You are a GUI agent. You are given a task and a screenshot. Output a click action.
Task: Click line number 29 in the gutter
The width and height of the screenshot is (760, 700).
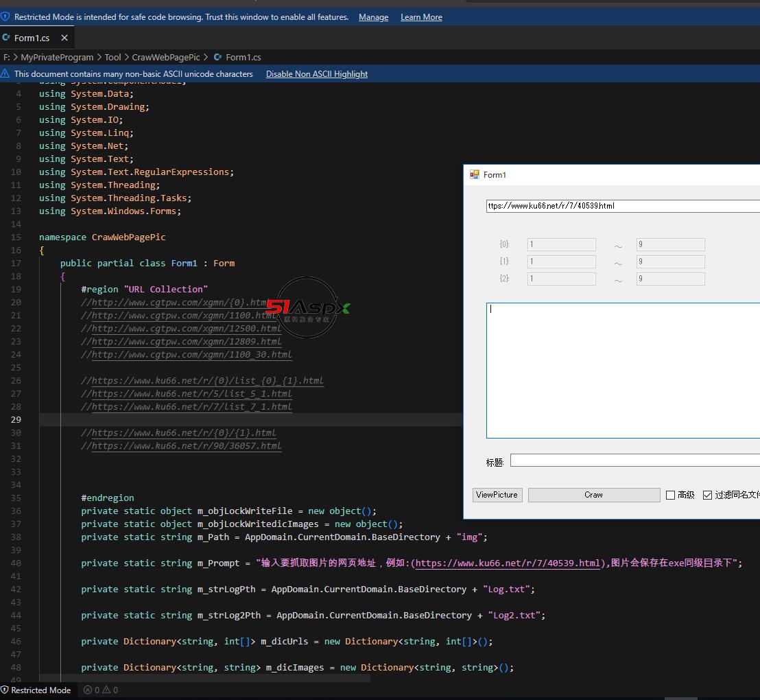click(x=16, y=419)
